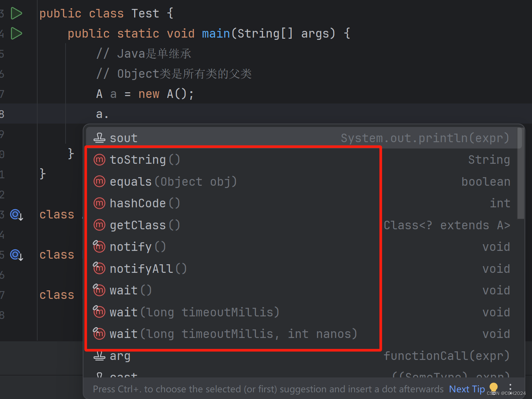Click the light bulb tip icon

tap(493, 387)
